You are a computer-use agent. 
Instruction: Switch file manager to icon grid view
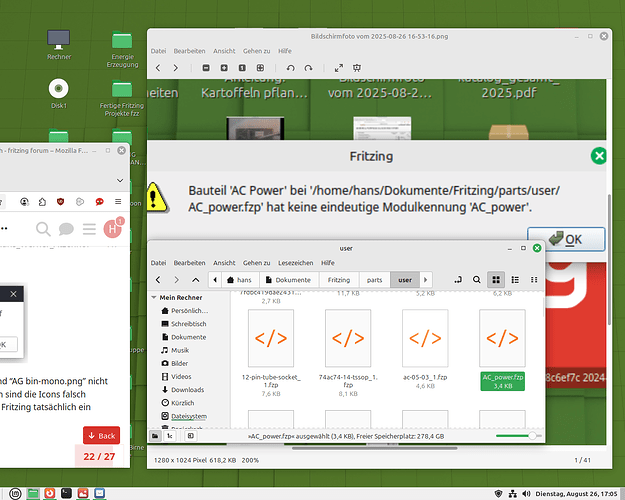tap(495, 280)
